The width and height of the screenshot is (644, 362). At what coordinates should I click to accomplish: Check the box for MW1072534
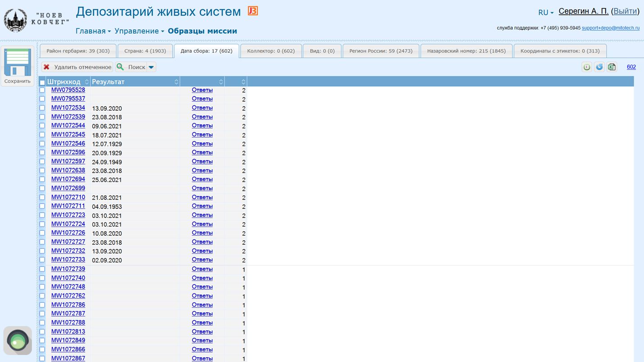pos(42,108)
